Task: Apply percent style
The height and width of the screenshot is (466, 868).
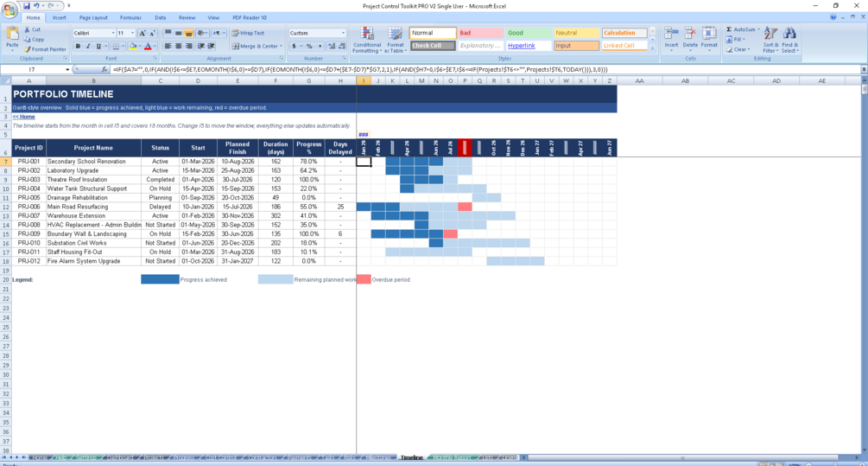Action: coord(309,47)
